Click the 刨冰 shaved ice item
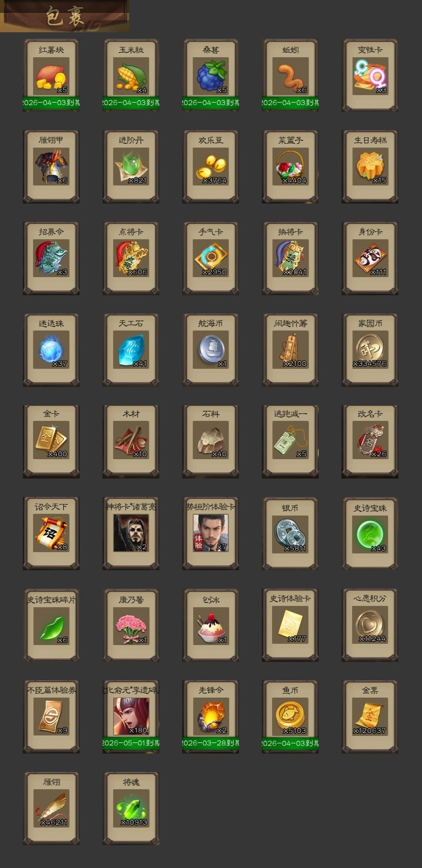Screen dimensions: 422x868 pyautogui.click(x=211, y=625)
